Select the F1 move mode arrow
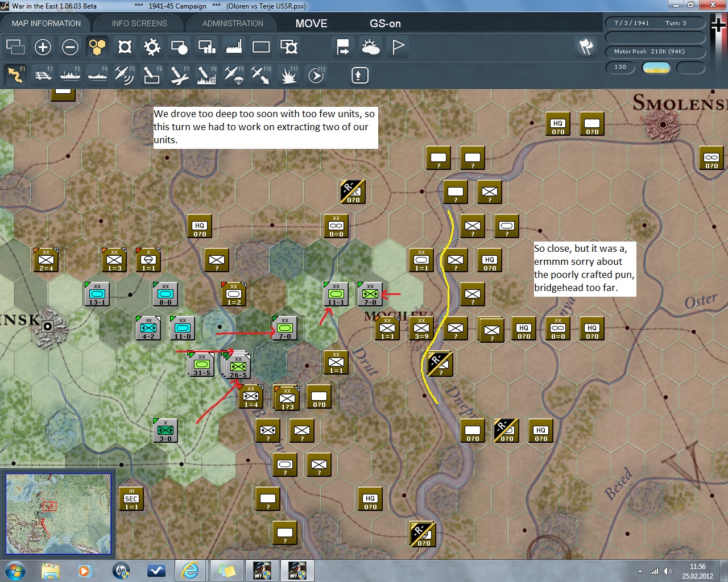The width and height of the screenshot is (728, 582). tap(15, 75)
